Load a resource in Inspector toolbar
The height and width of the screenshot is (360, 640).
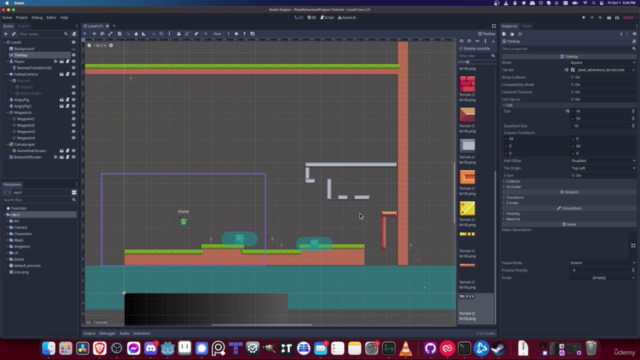(512, 34)
